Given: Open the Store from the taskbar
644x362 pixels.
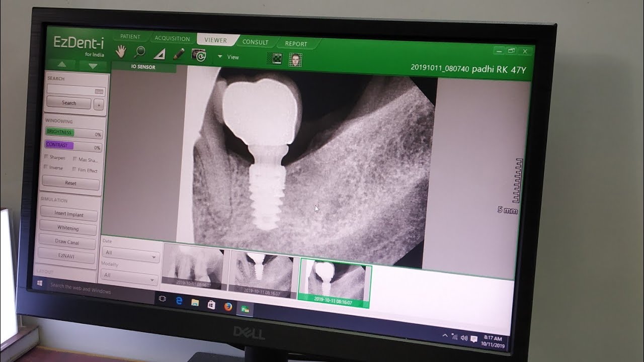Looking at the screenshot, I should tap(212, 305).
